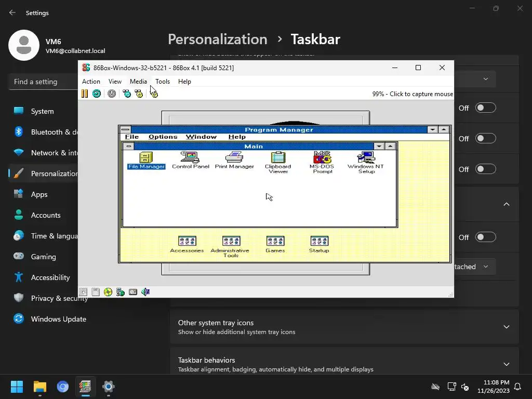
Task: Click the Find a setting search box
Action: [44, 82]
